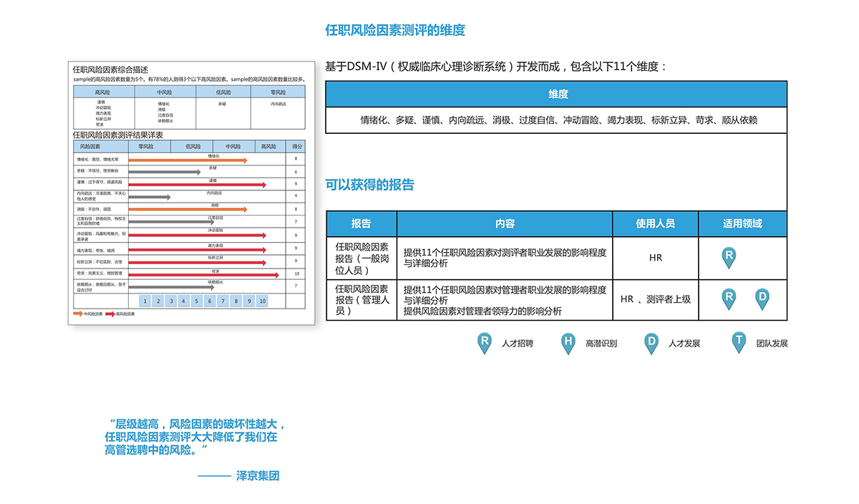
Task: Click the D pin in the 管理人员 report row
Action: tap(762, 299)
